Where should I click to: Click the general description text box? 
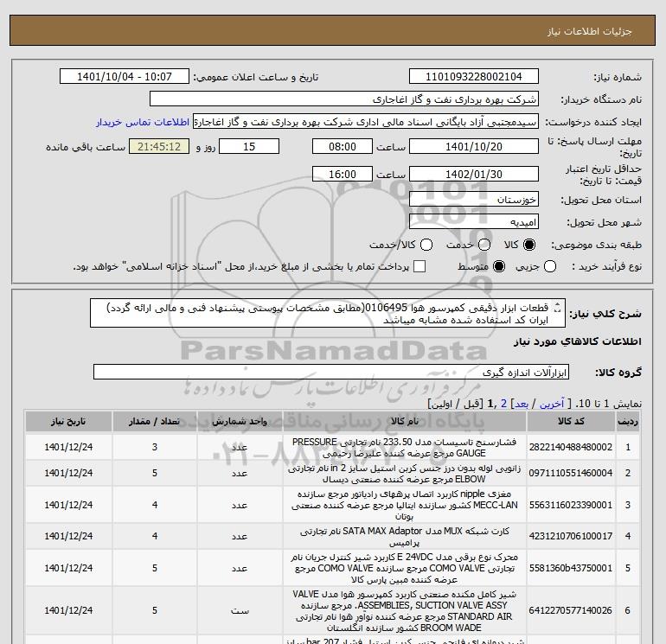point(328,313)
